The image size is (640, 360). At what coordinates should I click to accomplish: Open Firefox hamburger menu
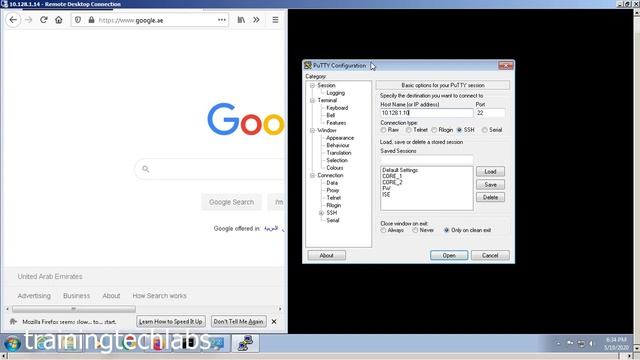[x=276, y=20]
